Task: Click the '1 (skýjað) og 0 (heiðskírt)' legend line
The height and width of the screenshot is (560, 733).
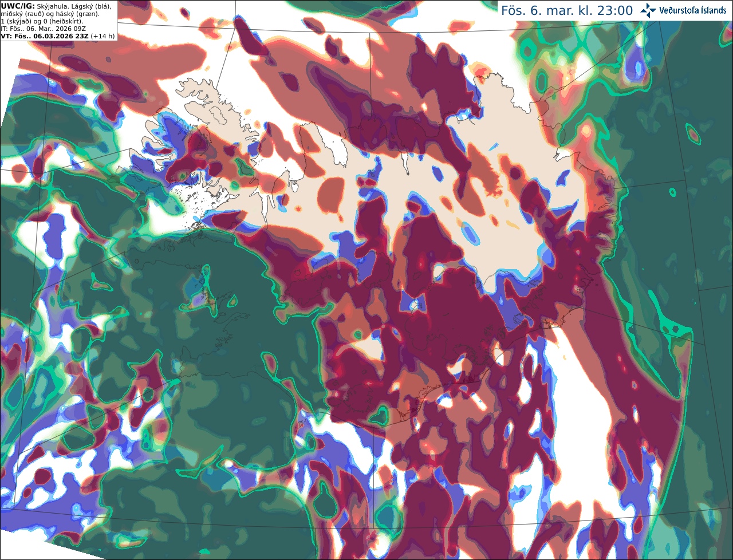Action: tap(42, 21)
